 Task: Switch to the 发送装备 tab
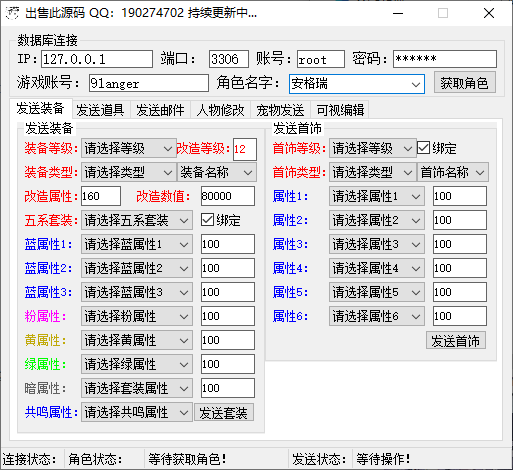(x=41, y=109)
